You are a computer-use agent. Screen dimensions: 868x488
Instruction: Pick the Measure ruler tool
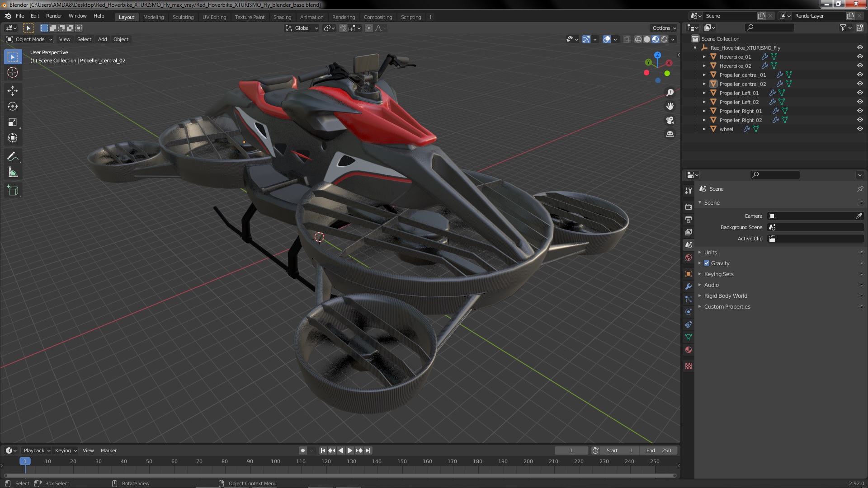(13, 173)
